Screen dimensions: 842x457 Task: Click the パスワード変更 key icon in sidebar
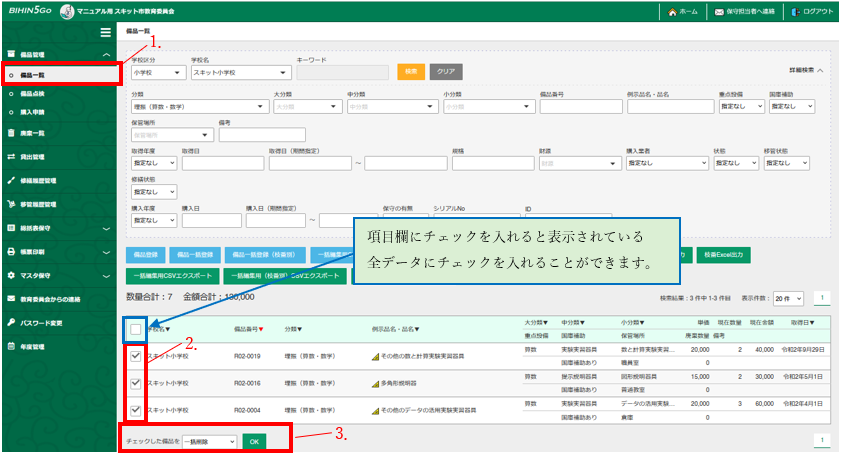pos(11,322)
